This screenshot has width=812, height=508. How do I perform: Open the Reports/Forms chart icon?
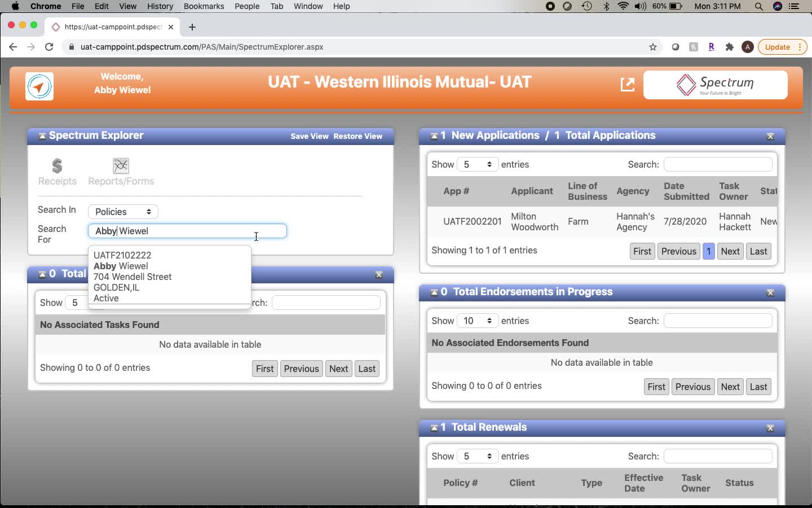121,166
